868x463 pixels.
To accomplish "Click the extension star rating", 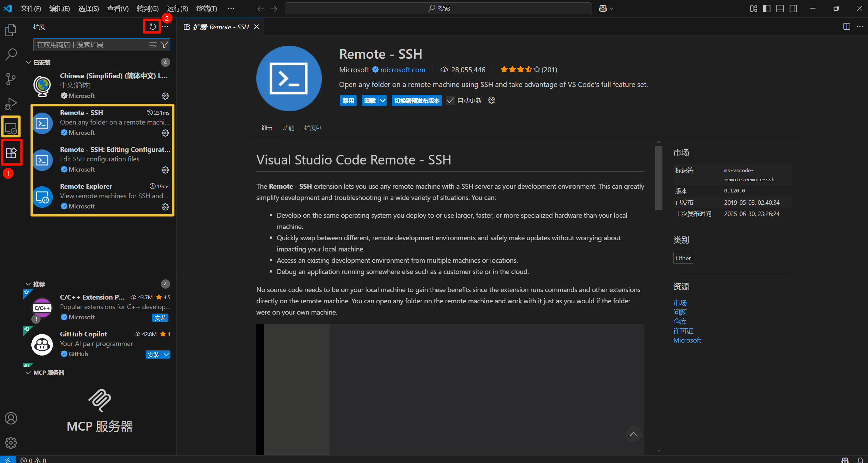I will coord(529,70).
